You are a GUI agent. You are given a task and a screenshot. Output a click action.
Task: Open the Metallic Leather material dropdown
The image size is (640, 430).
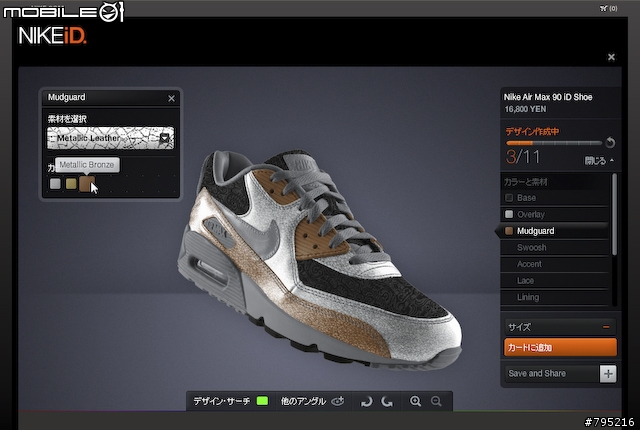(111, 138)
